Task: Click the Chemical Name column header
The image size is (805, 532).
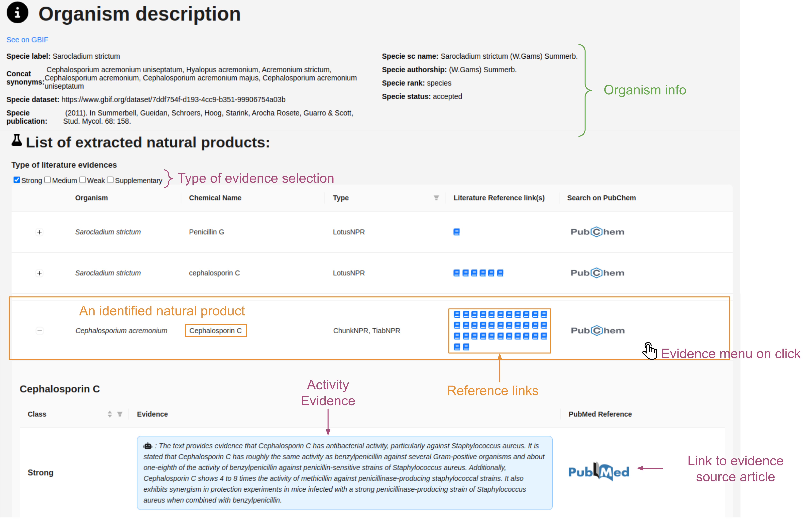Action: 215,198
